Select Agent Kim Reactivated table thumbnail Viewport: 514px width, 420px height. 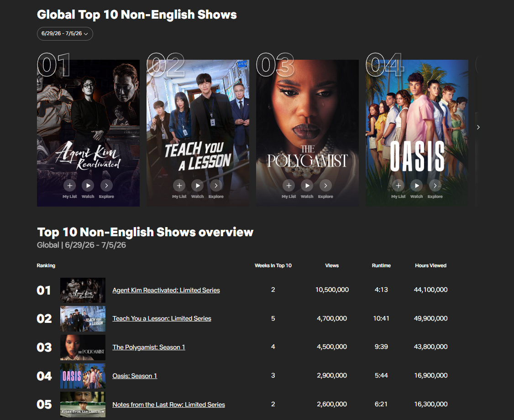tap(83, 290)
